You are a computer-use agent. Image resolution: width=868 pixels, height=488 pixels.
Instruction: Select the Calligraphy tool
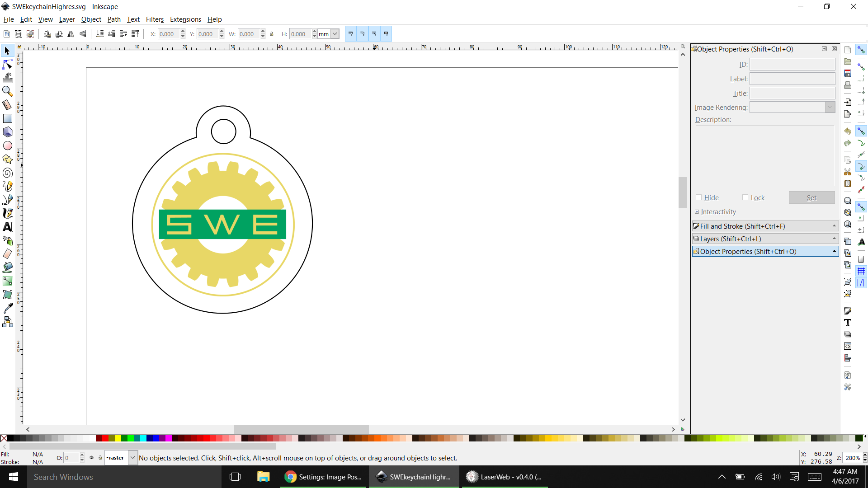click(x=7, y=213)
